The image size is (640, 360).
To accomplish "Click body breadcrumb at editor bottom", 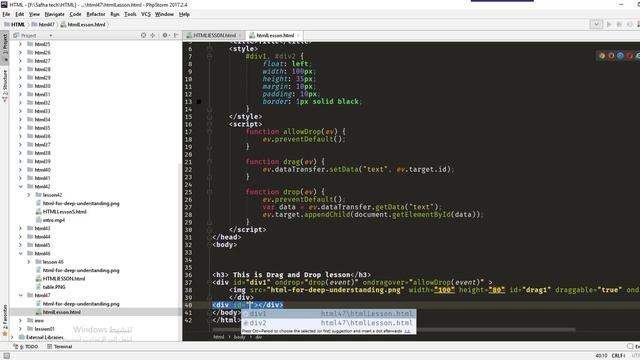I will tap(240, 337).
